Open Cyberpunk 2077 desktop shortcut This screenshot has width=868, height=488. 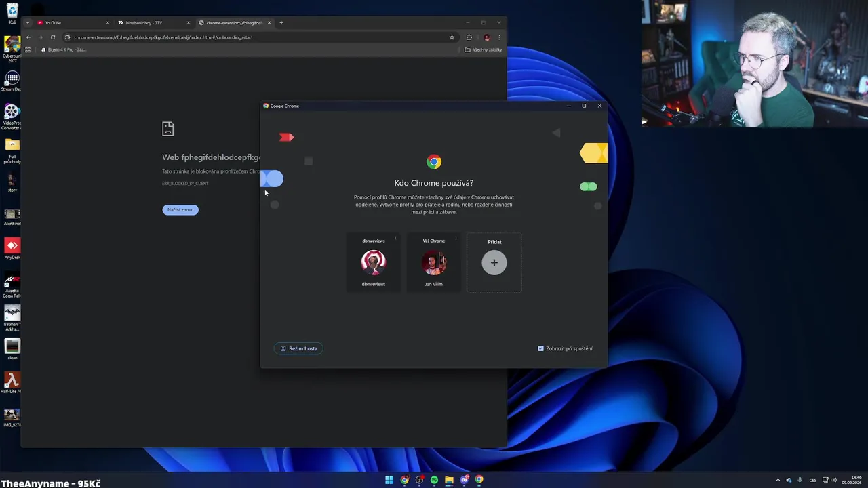coord(12,49)
